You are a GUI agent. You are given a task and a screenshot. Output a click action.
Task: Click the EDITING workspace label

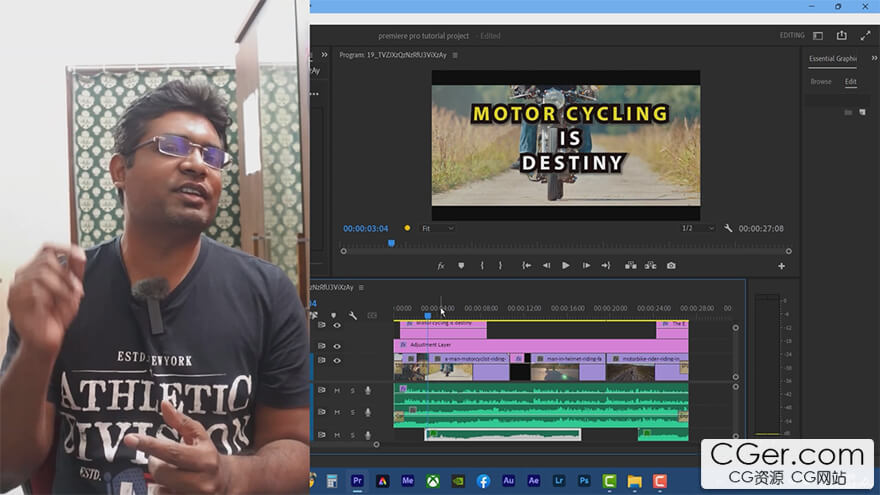792,35
